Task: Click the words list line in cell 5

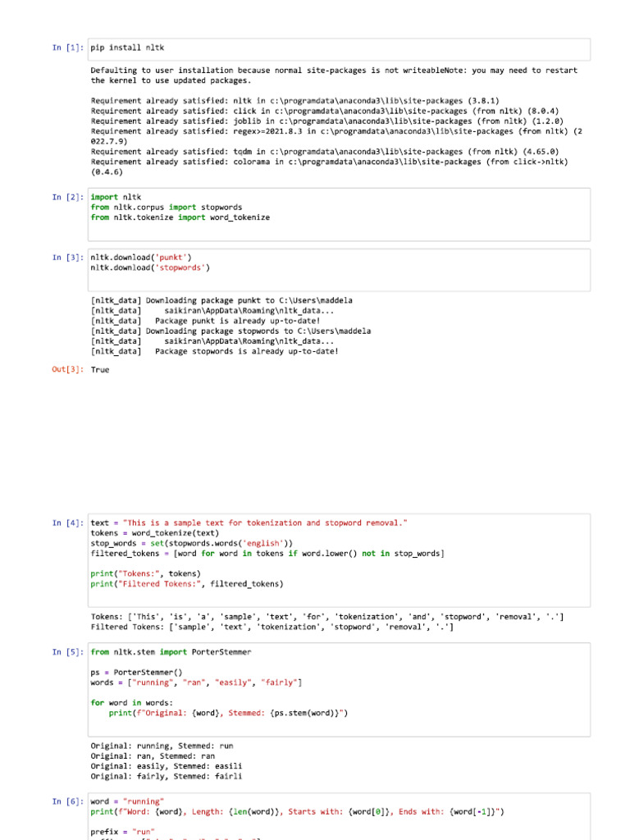Action: tap(196, 682)
